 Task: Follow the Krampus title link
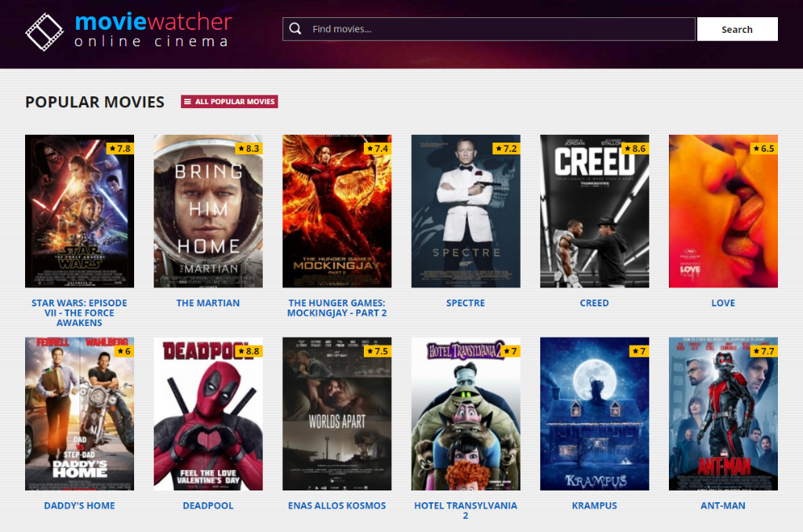point(594,505)
